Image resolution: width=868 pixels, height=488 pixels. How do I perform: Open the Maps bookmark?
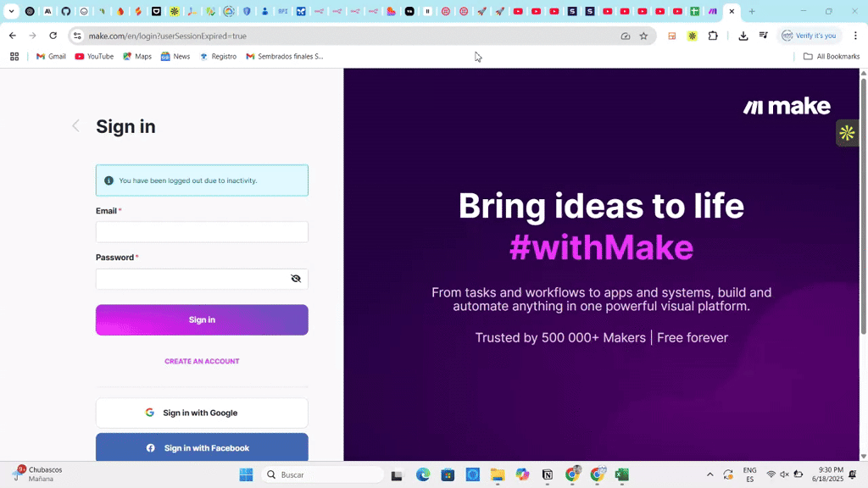point(137,57)
